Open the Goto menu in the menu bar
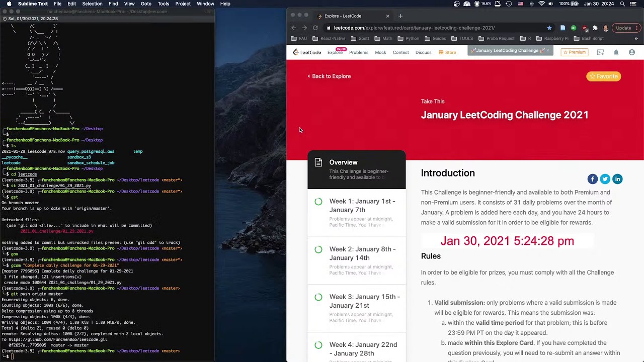Image resolution: width=644 pixels, height=362 pixels. coord(146,4)
